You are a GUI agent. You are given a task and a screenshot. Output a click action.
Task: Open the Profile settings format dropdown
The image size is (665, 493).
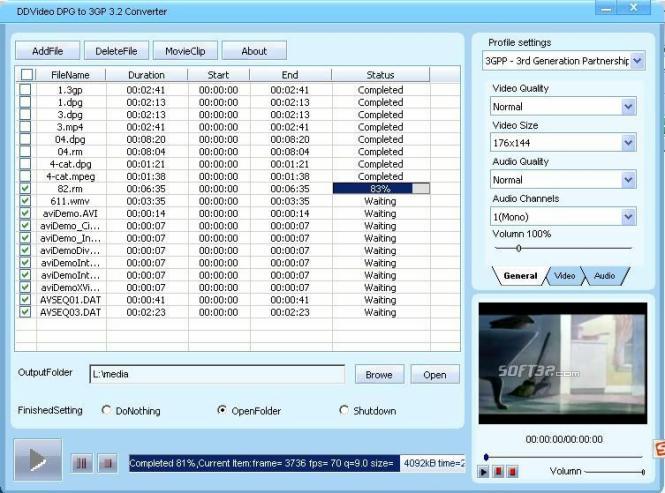[x=637, y=61]
